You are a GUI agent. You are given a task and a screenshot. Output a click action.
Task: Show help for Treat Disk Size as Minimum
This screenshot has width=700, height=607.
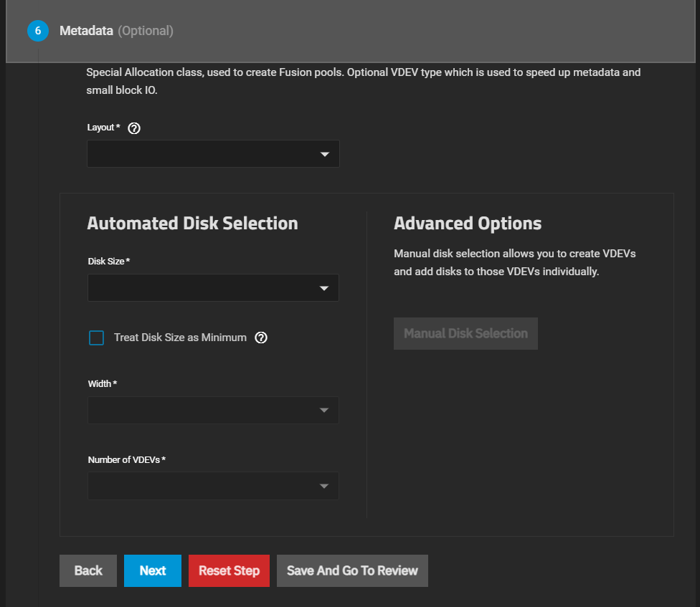(x=261, y=338)
